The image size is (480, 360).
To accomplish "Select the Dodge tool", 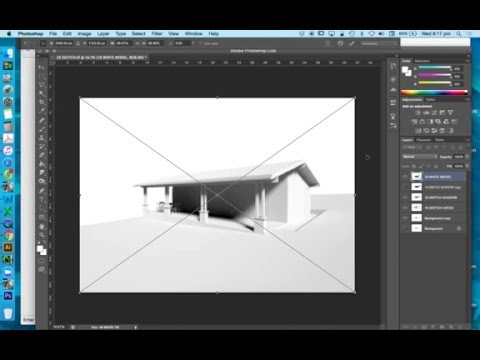I will 42,182.
